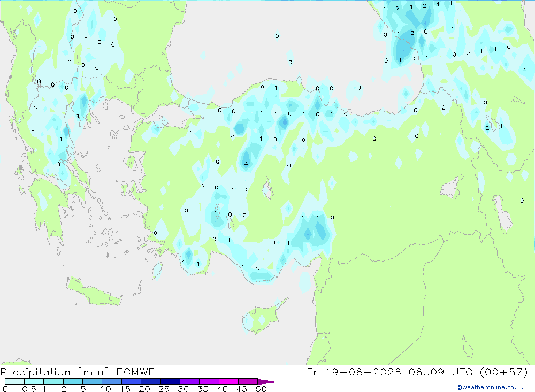Click the date "19-06-2026"
This screenshot has height=392, width=535.
pos(363,372)
